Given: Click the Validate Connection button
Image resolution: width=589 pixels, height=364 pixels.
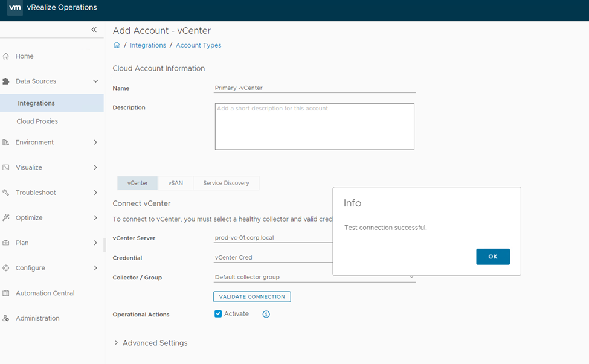Looking at the screenshot, I should pyautogui.click(x=252, y=296).
